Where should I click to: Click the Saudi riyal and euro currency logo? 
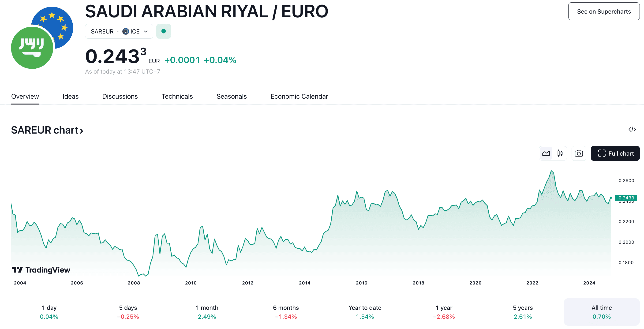tap(42, 38)
